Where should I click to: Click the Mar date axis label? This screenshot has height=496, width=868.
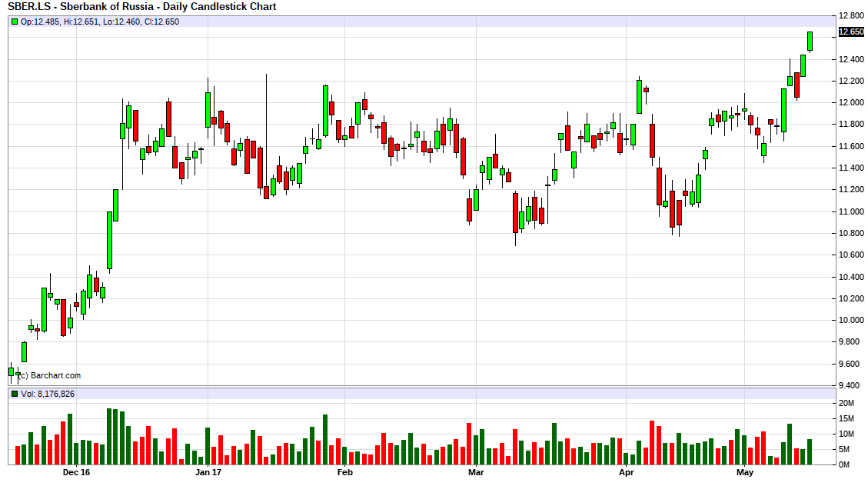pyautogui.click(x=476, y=472)
